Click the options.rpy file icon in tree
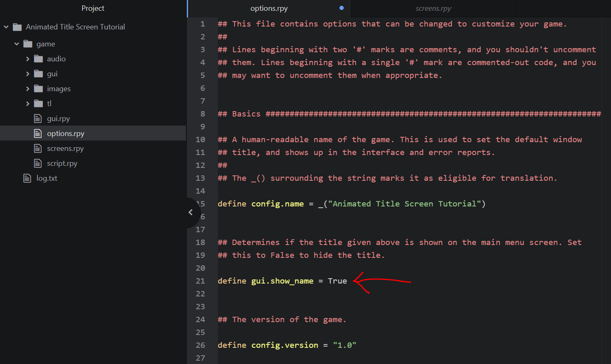 pos(38,133)
